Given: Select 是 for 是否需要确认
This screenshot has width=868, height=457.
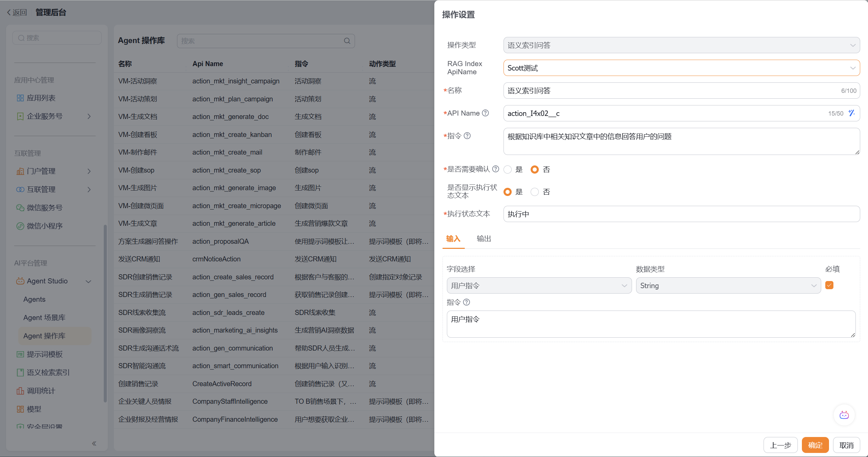Looking at the screenshot, I should [508, 169].
